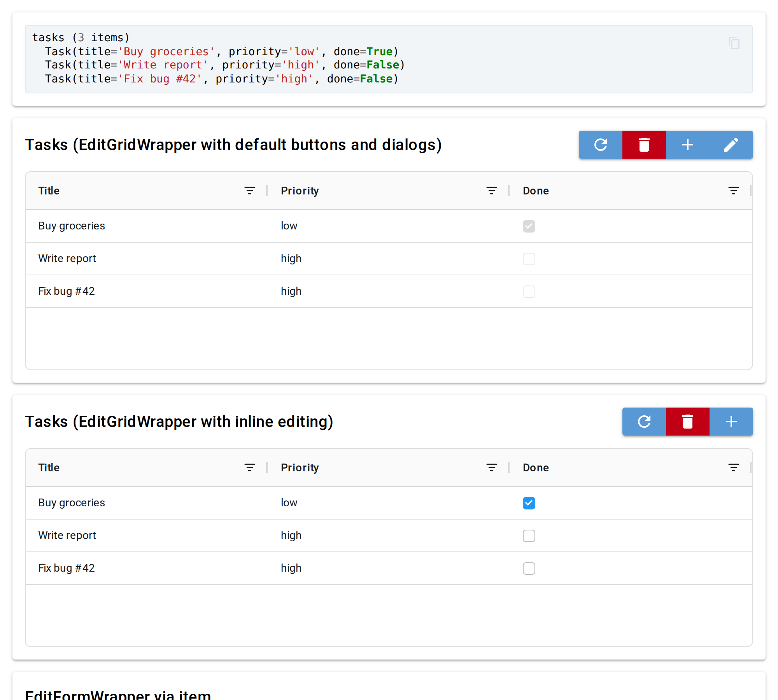778x700 pixels.
Task: Sort inline grid by Title header
Action: [49, 467]
